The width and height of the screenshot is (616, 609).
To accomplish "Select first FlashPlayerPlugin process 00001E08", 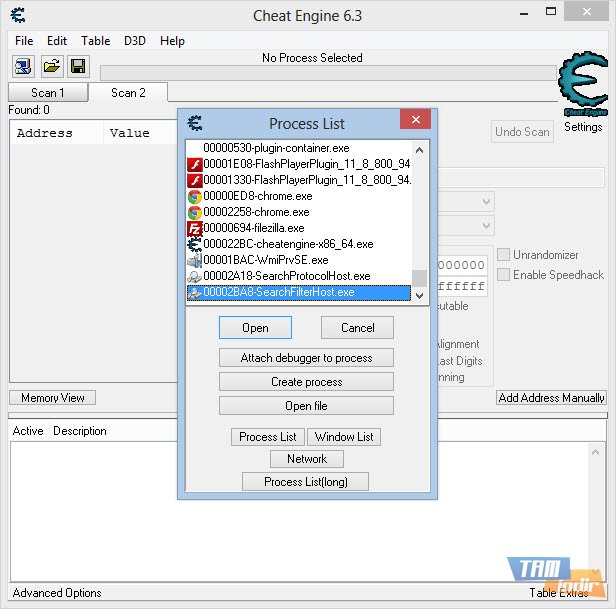I will [299, 164].
